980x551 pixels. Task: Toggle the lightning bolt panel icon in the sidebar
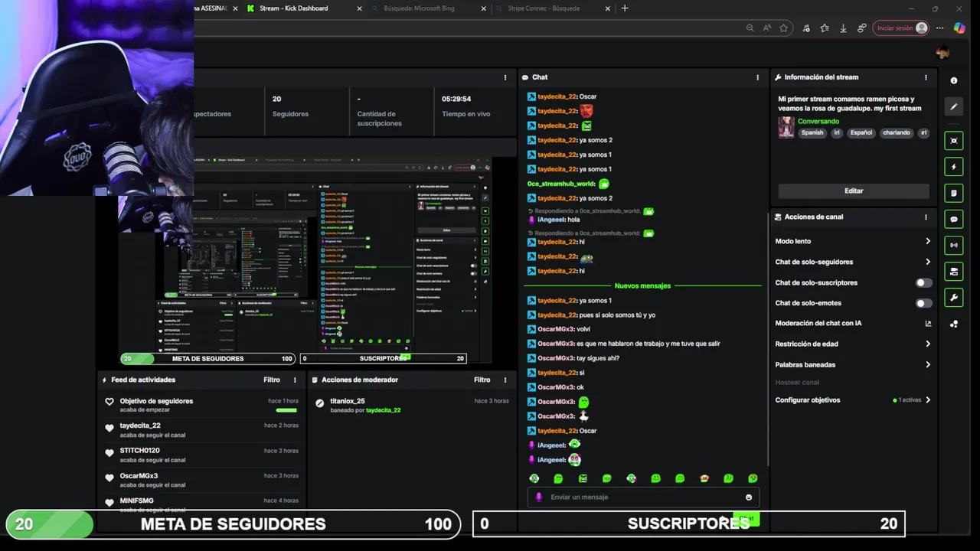(954, 167)
